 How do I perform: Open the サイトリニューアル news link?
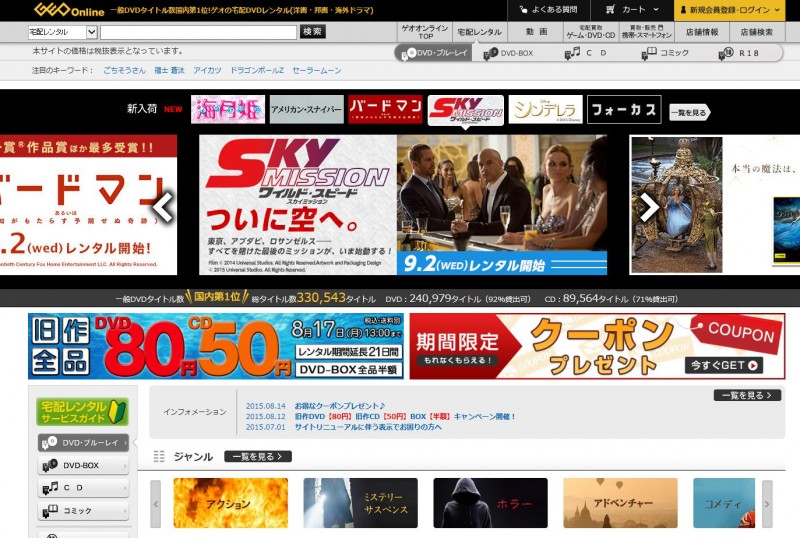[368, 427]
